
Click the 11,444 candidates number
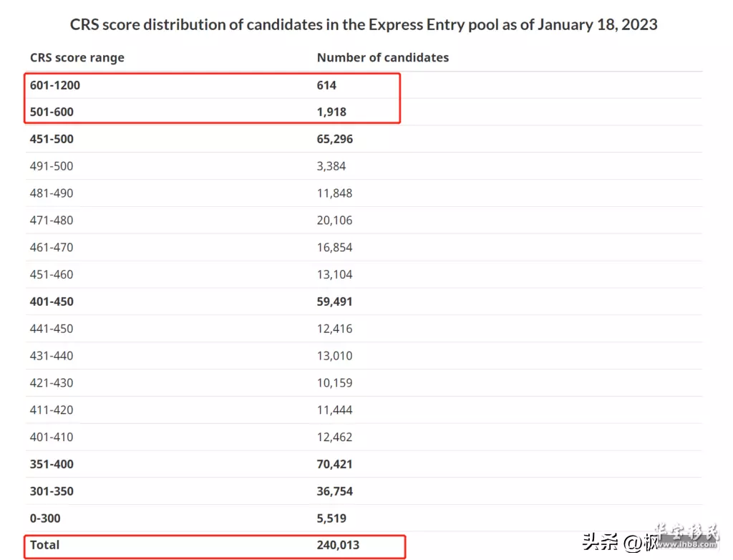pyautogui.click(x=334, y=410)
